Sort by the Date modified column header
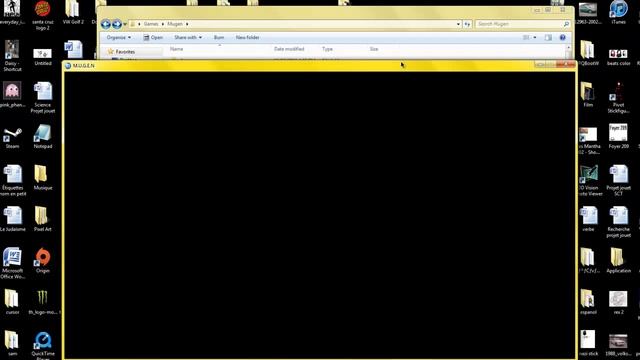Image resolution: width=640 pixels, height=360 pixels. (289, 49)
